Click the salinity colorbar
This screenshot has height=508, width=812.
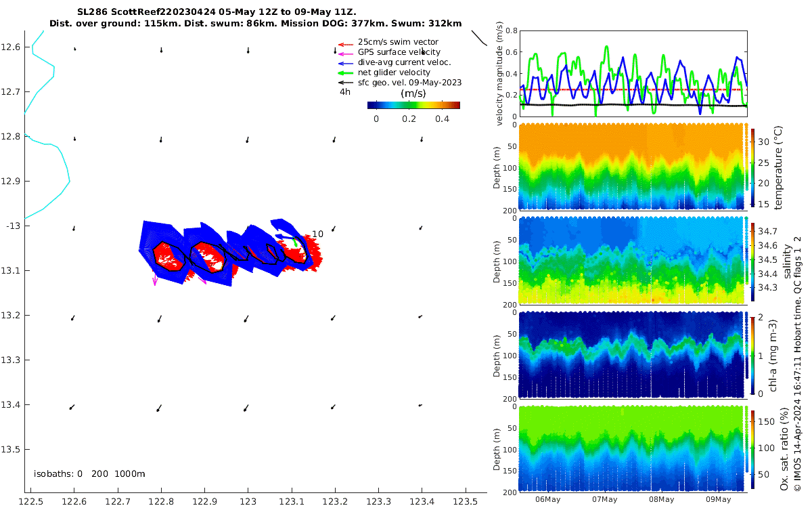pyautogui.click(x=752, y=261)
